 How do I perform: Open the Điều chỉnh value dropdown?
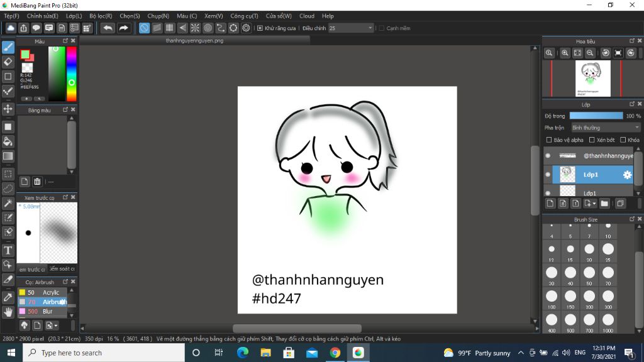351,28
